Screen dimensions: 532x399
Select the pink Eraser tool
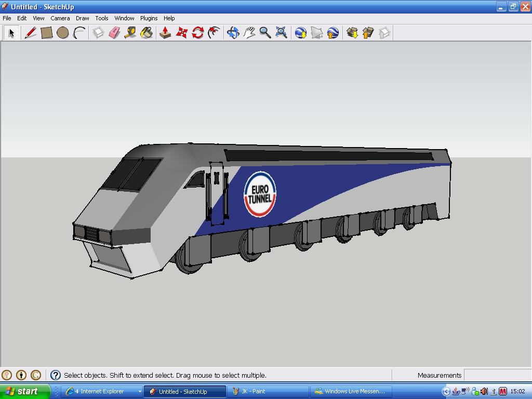[114, 33]
